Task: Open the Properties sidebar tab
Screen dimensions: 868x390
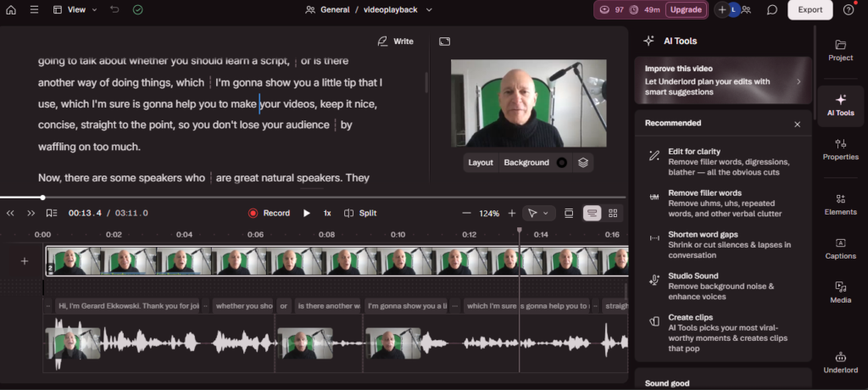Action: (840, 149)
